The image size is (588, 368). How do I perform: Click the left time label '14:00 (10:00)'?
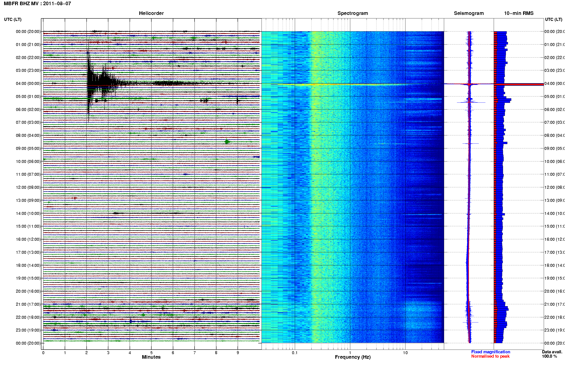(28, 213)
